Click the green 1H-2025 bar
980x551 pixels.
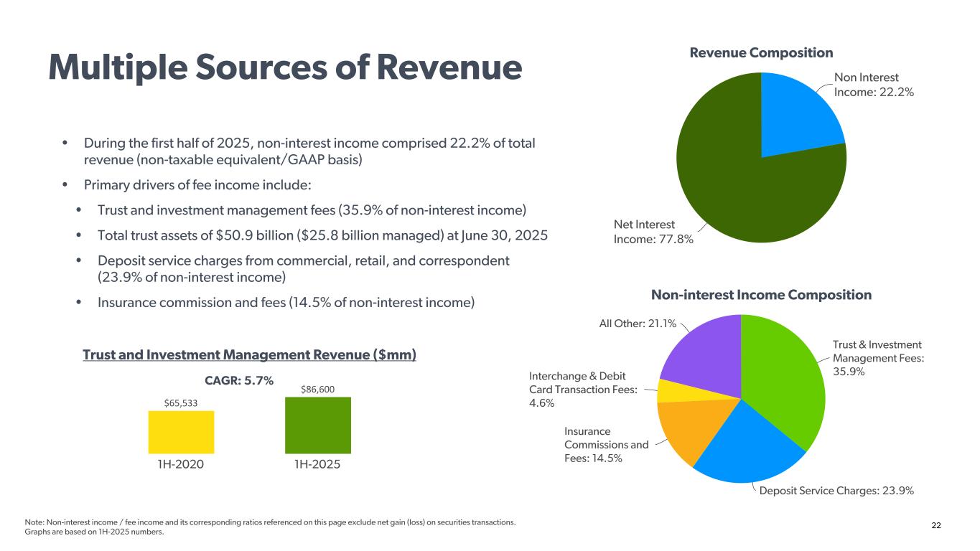click(x=317, y=425)
